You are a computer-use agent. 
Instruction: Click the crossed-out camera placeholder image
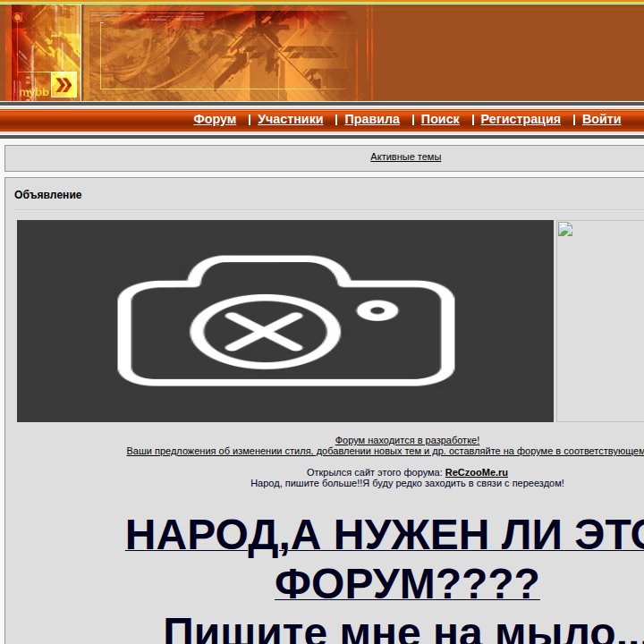click(285, 321)
